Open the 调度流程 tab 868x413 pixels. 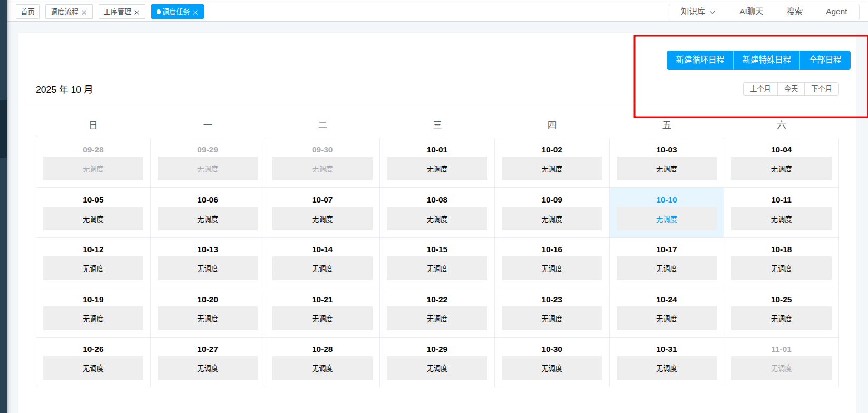pos(64,12)
